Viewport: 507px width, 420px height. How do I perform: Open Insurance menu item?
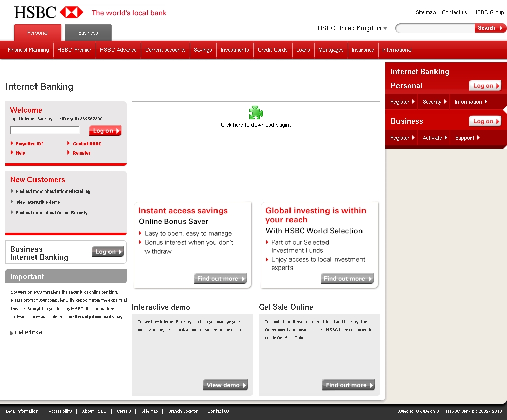[x=363, y=50]
